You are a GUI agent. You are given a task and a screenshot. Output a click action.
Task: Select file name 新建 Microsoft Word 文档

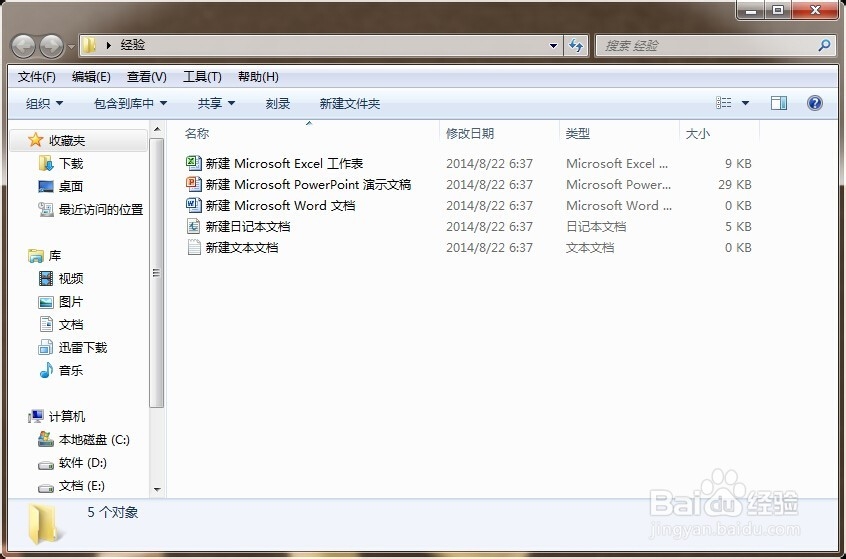[281, 206]
